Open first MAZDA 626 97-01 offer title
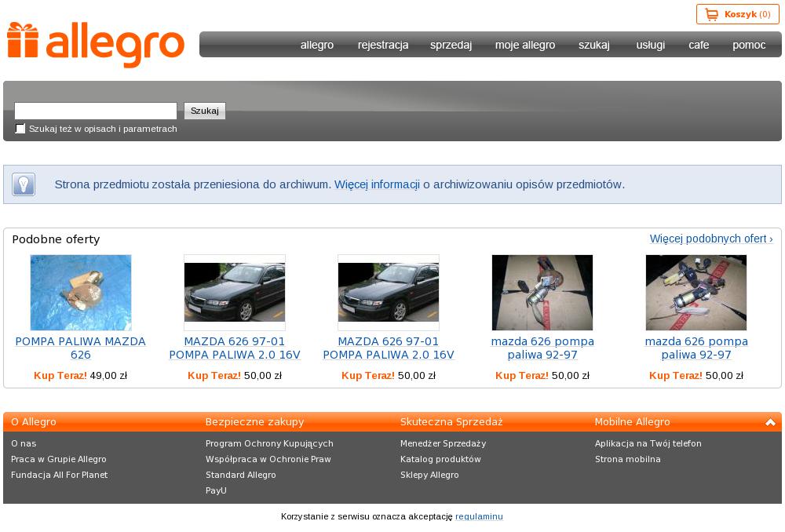This screenshot has height=532, width=785. 234,348
